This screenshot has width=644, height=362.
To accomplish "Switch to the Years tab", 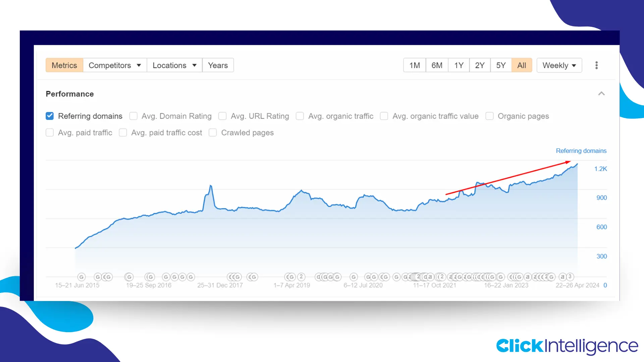I will (x=218, y=65).
